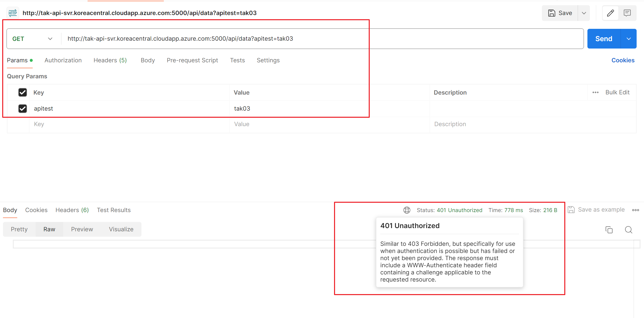The width and height of the screenshot is (644, 318).
Task: Click the pencil edit icon
Action: click(610, 13)
